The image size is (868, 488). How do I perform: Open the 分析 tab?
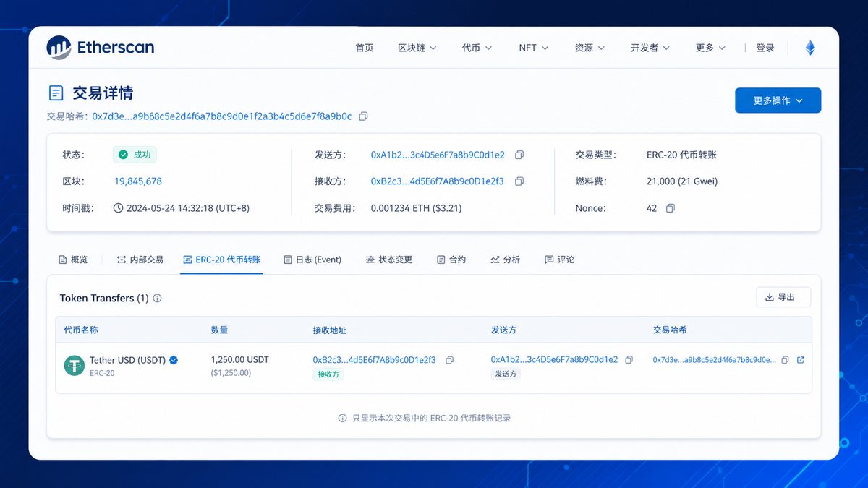tap(505, 260)
